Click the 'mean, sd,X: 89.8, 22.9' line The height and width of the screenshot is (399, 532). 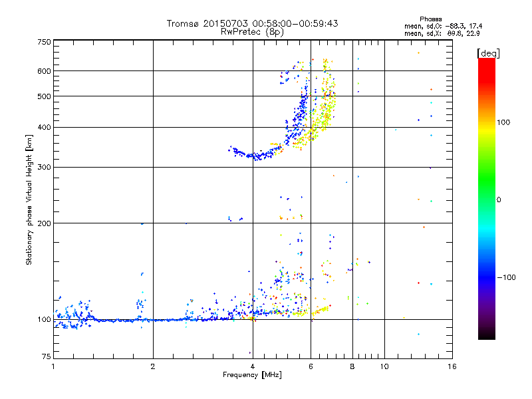point(442,34)
